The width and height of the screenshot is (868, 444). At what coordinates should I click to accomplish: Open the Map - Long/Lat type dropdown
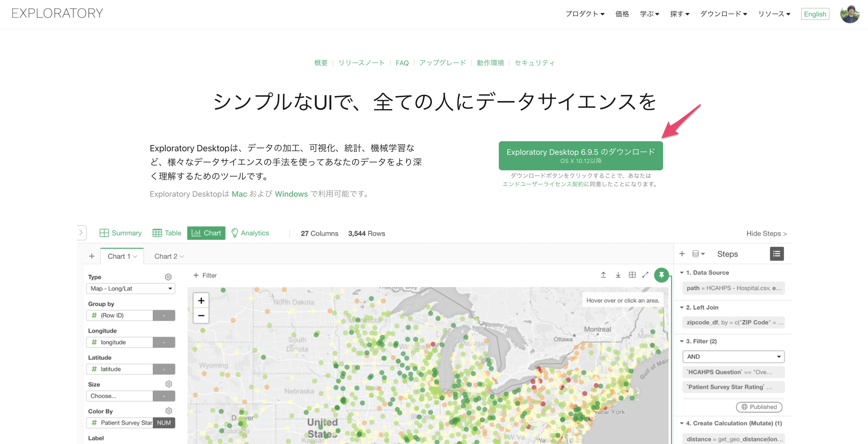click(x=131, y=288)
